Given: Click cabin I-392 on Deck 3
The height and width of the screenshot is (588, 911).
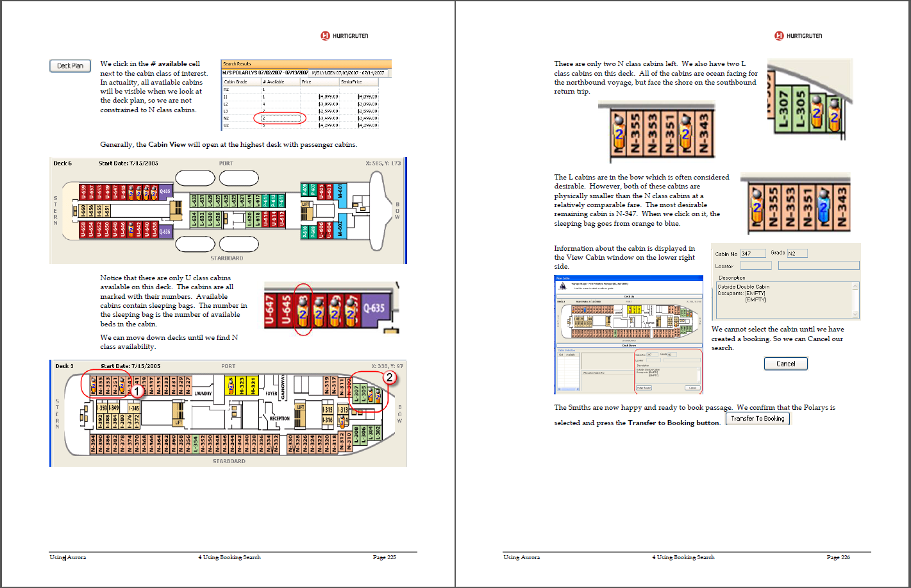Looking at the screenshot, I should pyautogui.click(x=99, y=421).
